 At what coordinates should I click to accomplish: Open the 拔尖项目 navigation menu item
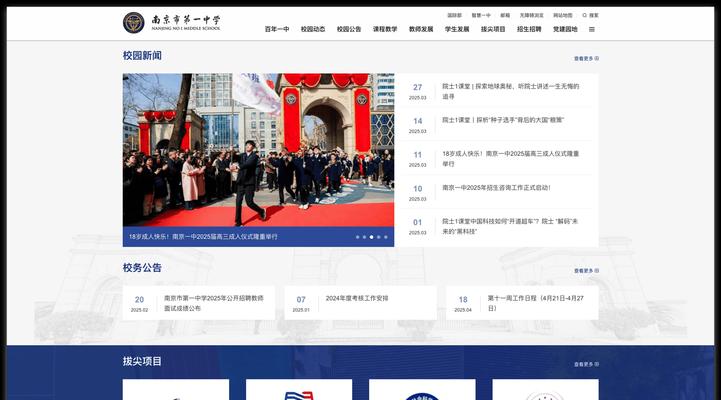(x=493, y=29)
